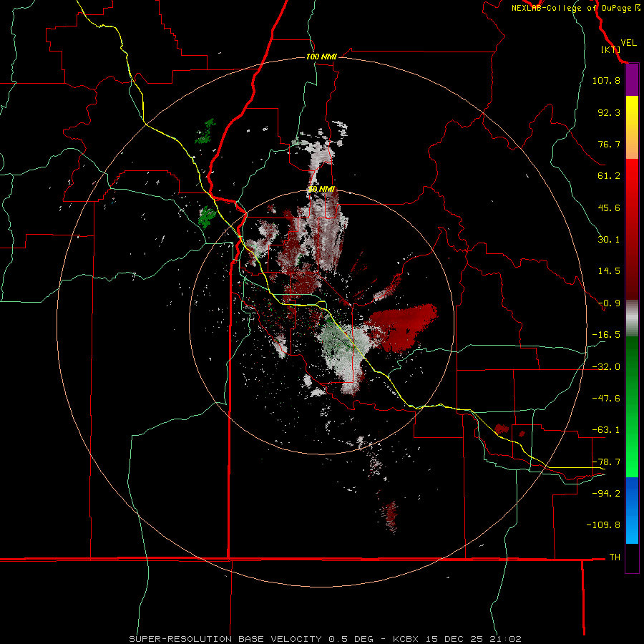Click the 14.5 legend value
The image size is (644, 644).
[609, 271]
